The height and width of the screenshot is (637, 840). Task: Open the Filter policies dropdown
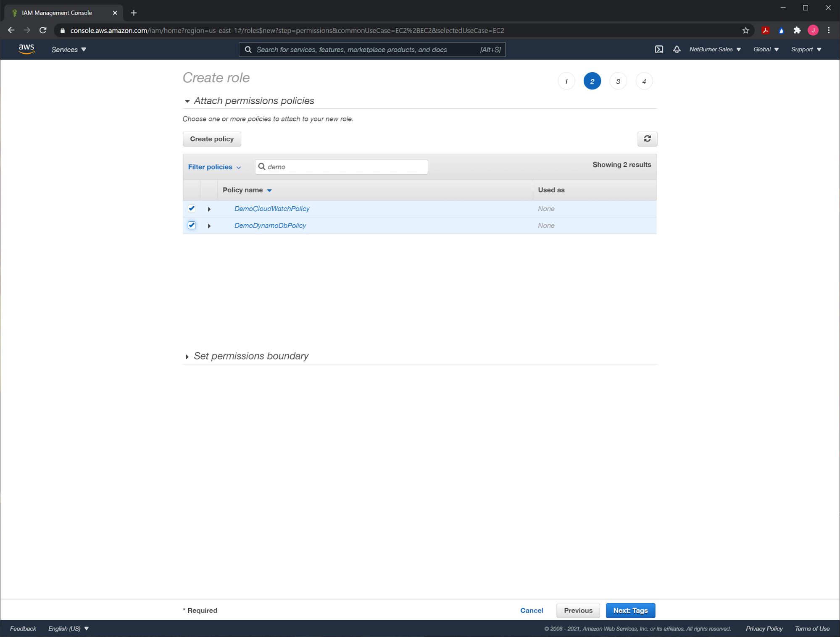(x=214, y=167)
